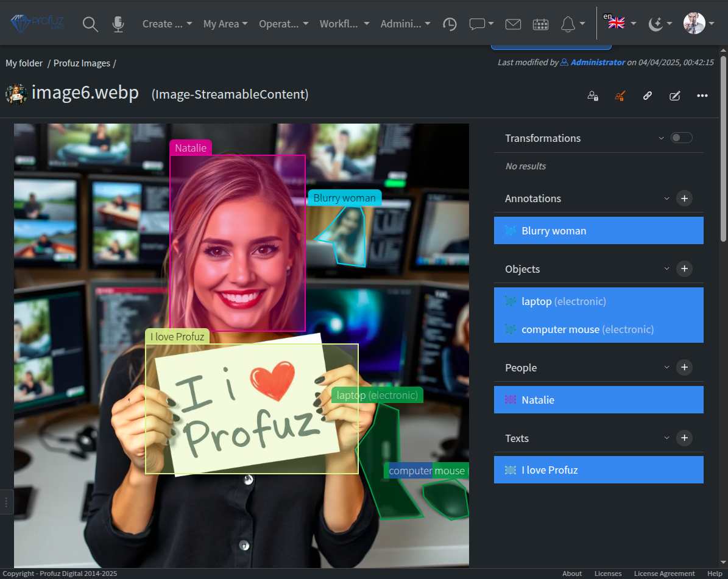Click the polygon icon beside computer mouse

(511, 329)
